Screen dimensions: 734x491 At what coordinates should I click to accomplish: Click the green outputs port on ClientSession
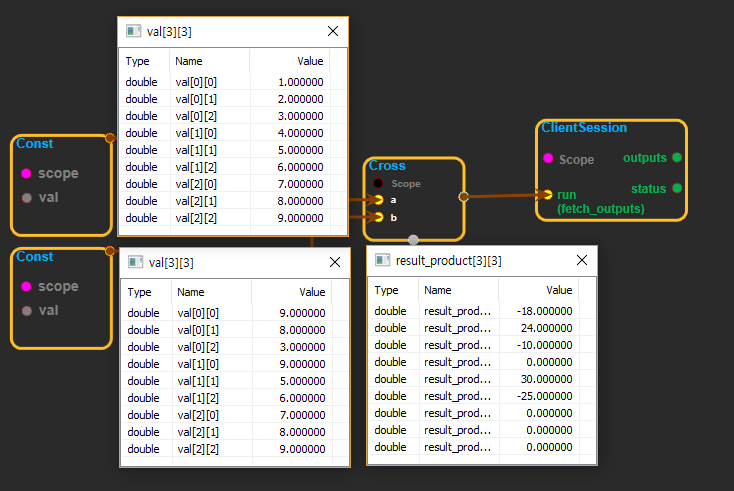click(x=677, y=158)
